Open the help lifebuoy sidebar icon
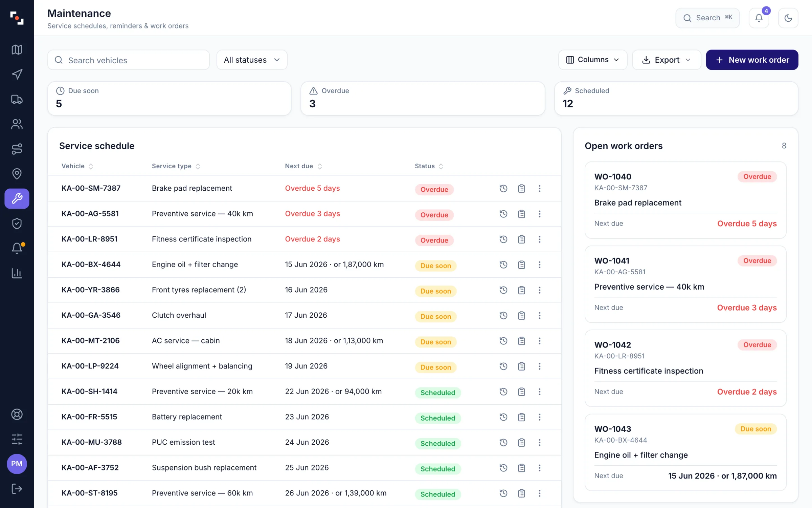This screenshot has width=812, height=508. point(17,414)
